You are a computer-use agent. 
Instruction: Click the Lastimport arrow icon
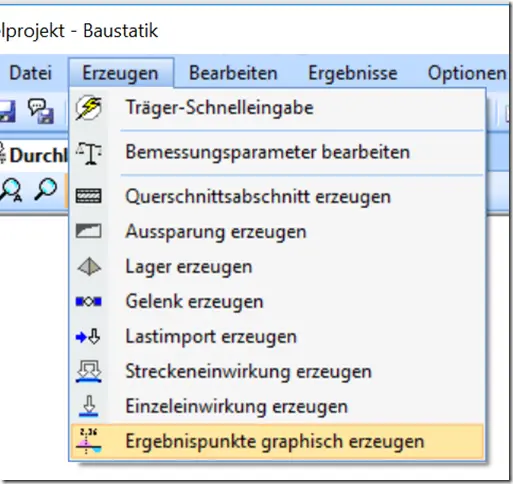[88, 337]
